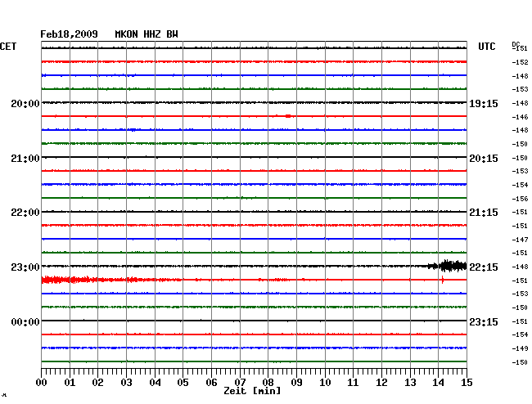Click the "03" minute tick label
Image resolution: width=532 pixels, height=404 pixels.
point(126,383)
